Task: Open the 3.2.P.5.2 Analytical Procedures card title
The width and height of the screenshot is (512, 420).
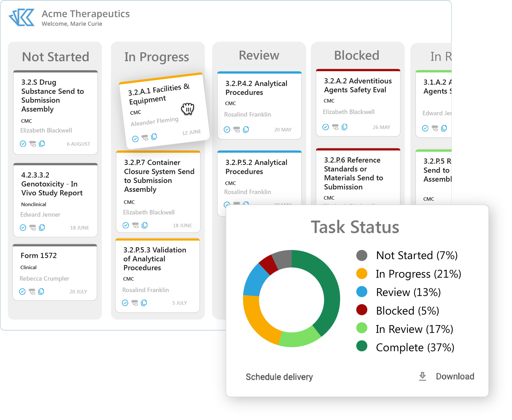Action: tap(256, 167)
